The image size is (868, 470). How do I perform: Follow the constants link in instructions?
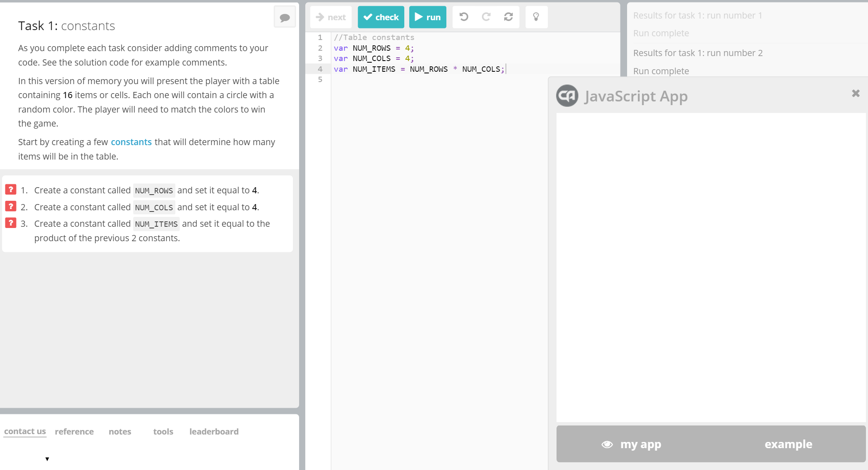131,142
